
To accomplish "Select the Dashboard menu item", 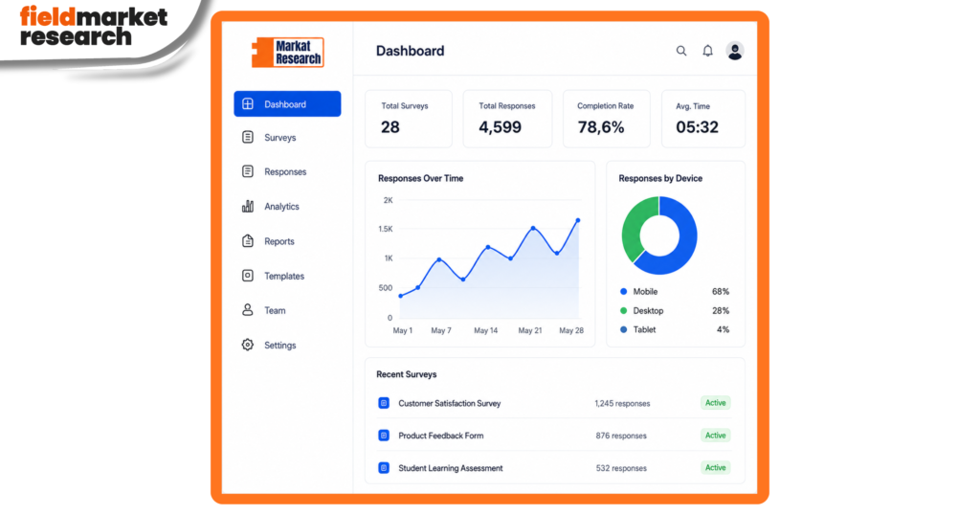I will point(287,103).
